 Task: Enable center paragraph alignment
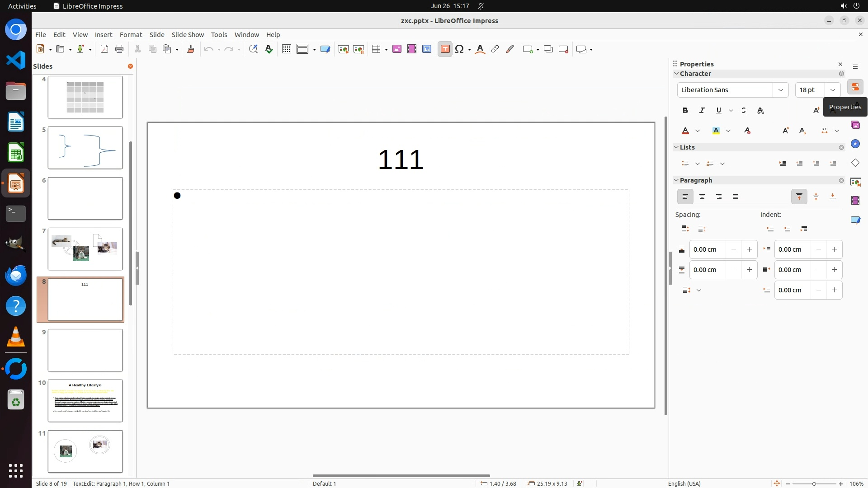coord(702,197)
